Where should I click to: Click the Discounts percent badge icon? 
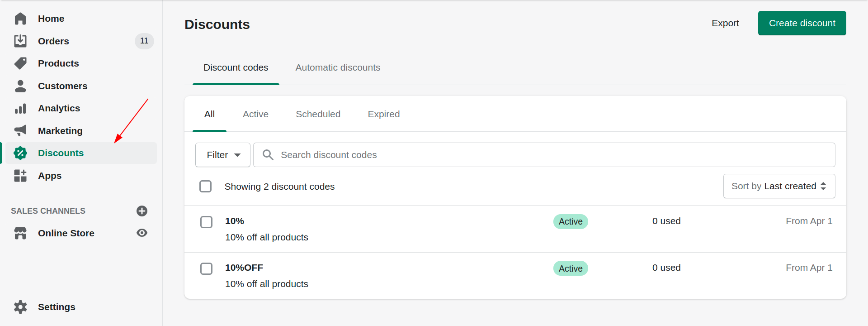pyautogui.click(x=20, y=153)
